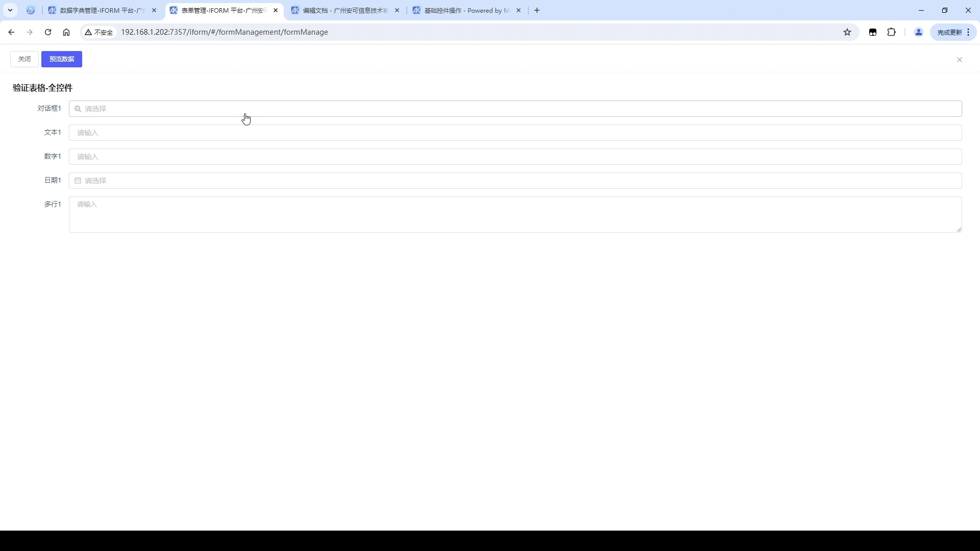Click the search icon in 对话框1 field
980x551 pixels.
click(78, 109)
